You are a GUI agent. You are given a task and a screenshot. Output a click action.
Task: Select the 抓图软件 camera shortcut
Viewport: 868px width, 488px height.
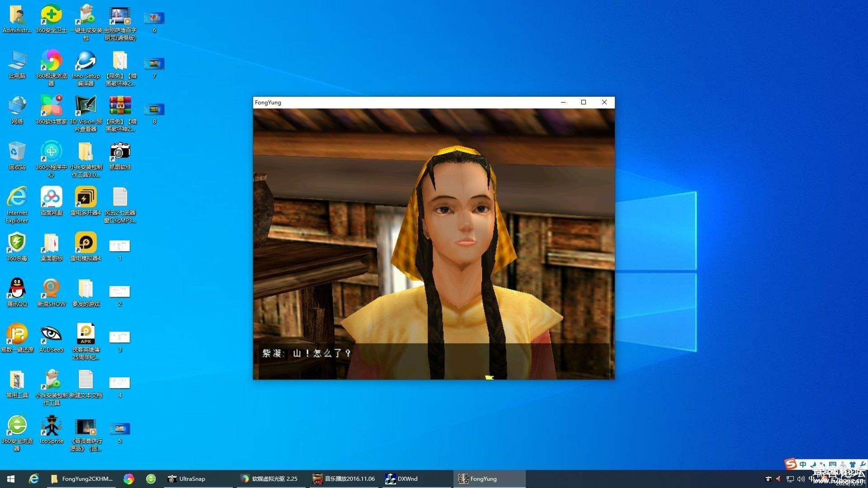click(x=120, y=156)
